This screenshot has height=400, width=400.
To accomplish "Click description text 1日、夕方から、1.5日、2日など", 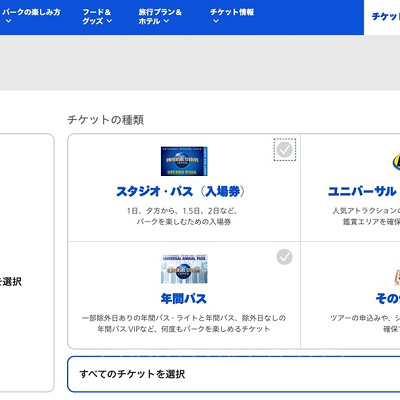I will 182,211.
